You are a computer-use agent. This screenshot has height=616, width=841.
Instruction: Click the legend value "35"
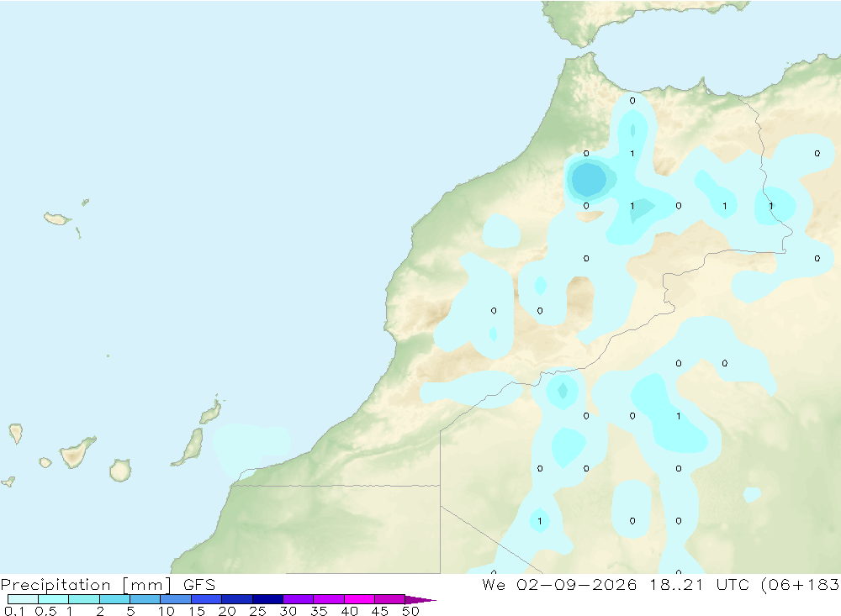coord(319,611)
